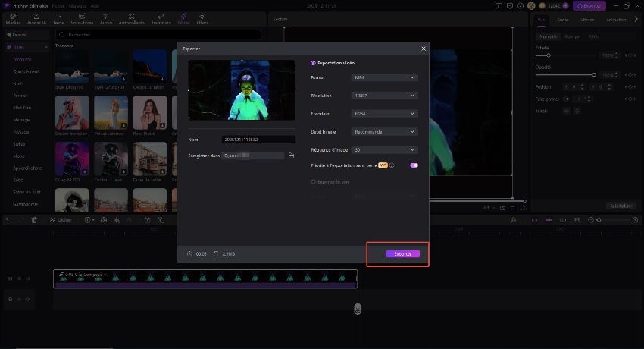Open the folder browse icon
644x349 pixels.
coord(291,156)
